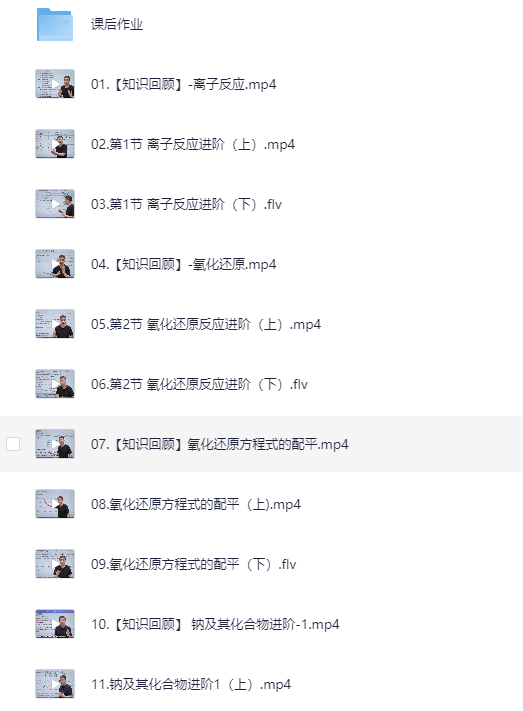The height and width of the screenshot is (711, 523).
Task: Click play icon on 09.氧化还原方程式的配平（下）.flv
Action: (55, 564)
